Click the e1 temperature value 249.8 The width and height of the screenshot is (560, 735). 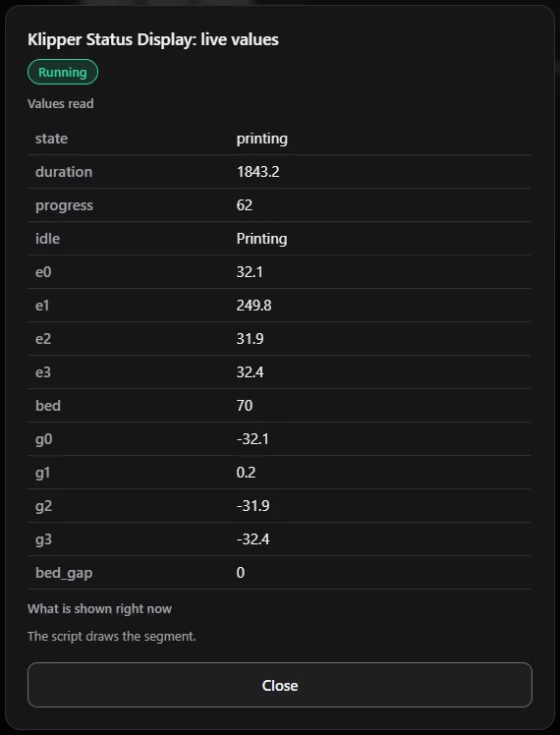coord(253,306)
